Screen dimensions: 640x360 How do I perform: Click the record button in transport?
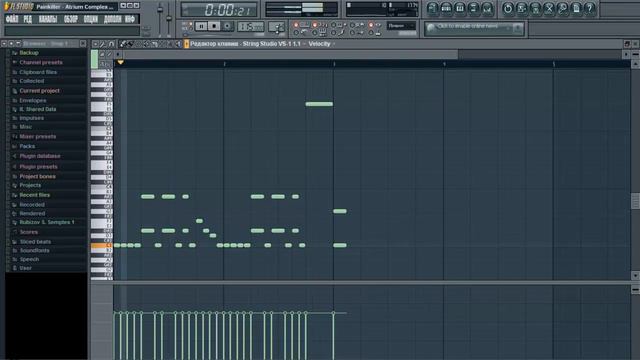point(227,26)
